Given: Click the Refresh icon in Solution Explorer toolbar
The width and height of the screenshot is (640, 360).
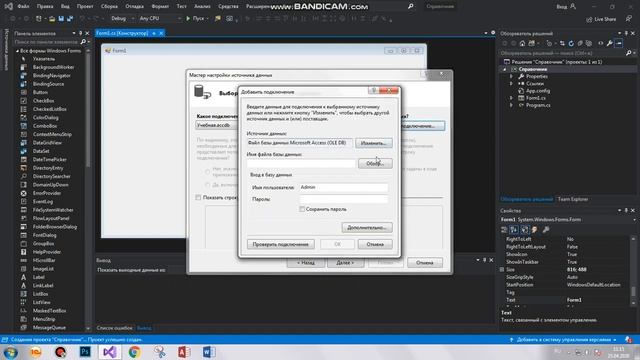Looking at the screenshot, I should click(571, 43).
